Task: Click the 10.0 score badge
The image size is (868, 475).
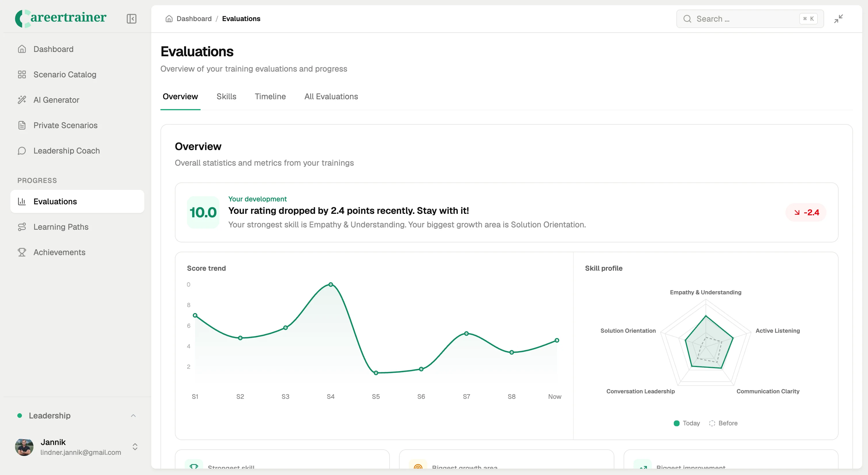Action: point(203,213)
